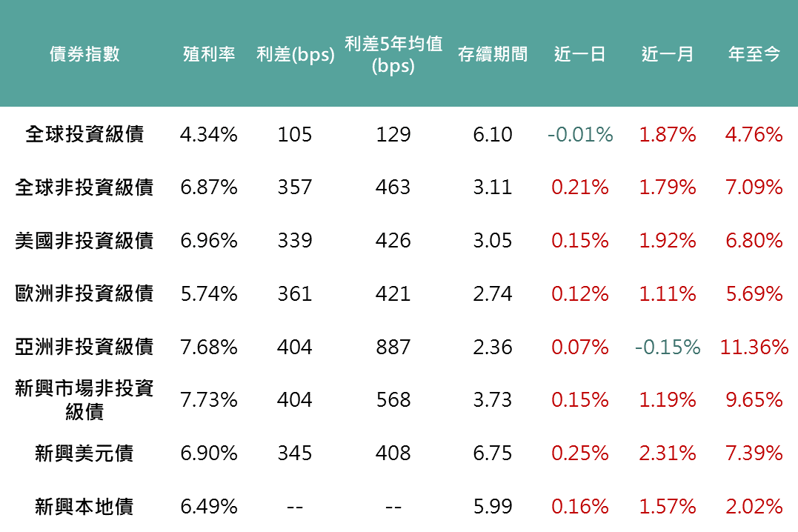Select the 新興美元債 row label

point(84,453)
